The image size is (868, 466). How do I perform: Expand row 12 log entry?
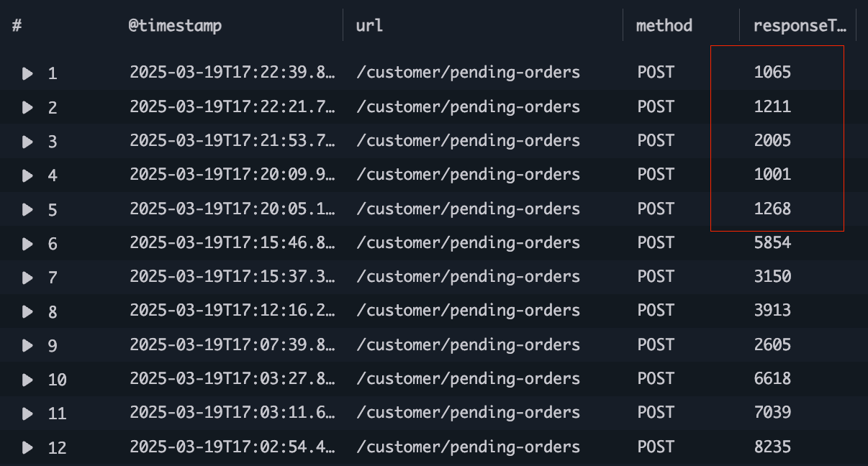(27, 448)
